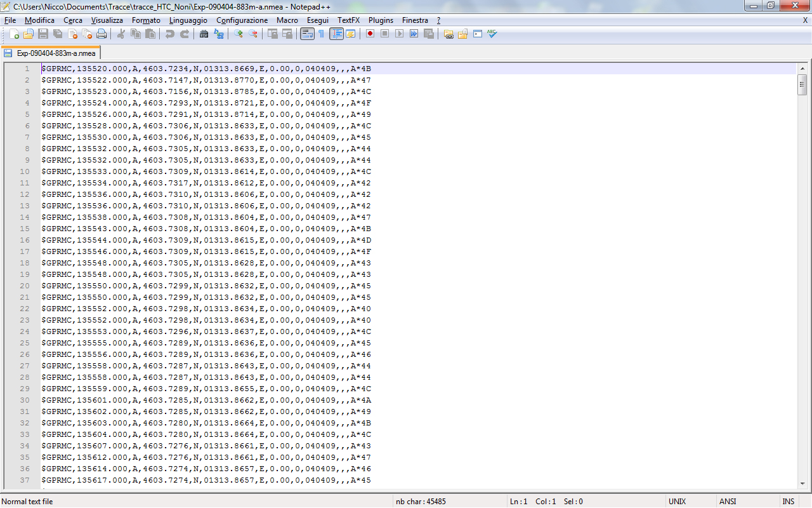812x508 pixels.
Task: Click the vertical scrollbar thumb
Action: click(x=802, y=84)
